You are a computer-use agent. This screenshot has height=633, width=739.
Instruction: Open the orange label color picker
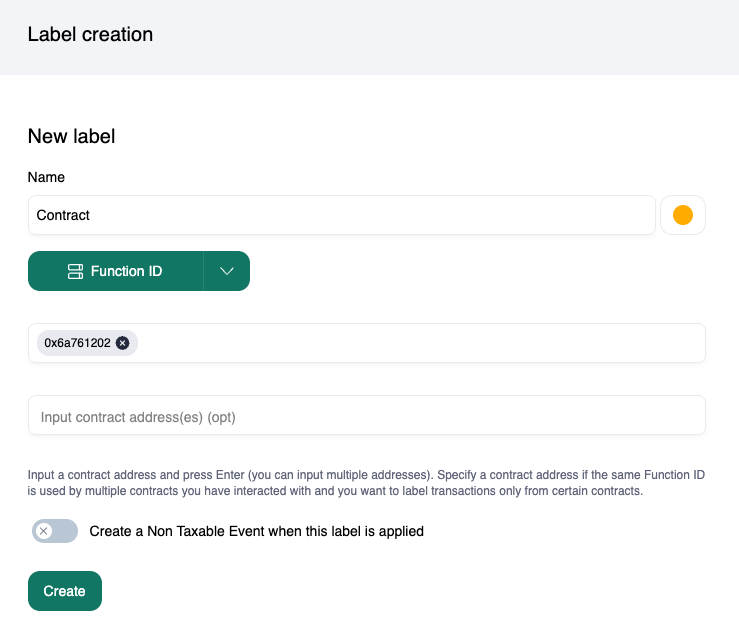point(683,215)
